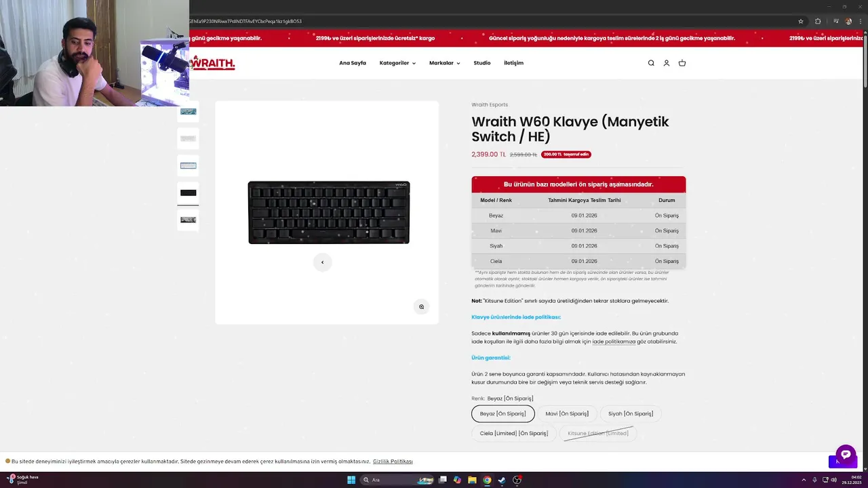Open the İletişim page
The width and height of the screenshot is (868, 488).
tap(513, 63)
